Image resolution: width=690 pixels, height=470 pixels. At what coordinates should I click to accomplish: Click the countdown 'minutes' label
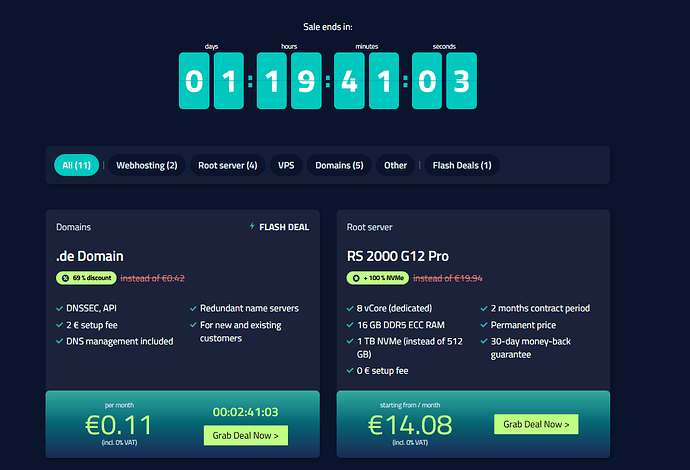[x=367, y=46]
